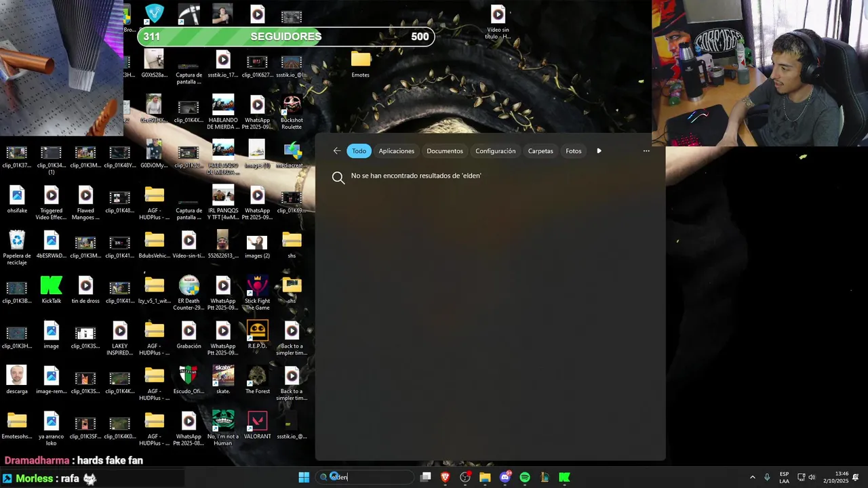
Task: Click the No se han encontrado resultados message
Action: 416,176
